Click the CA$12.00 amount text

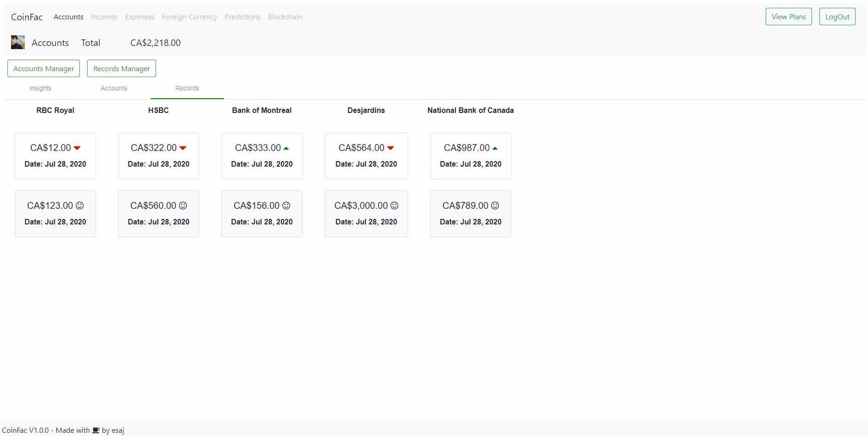click(x=50, y=148)
